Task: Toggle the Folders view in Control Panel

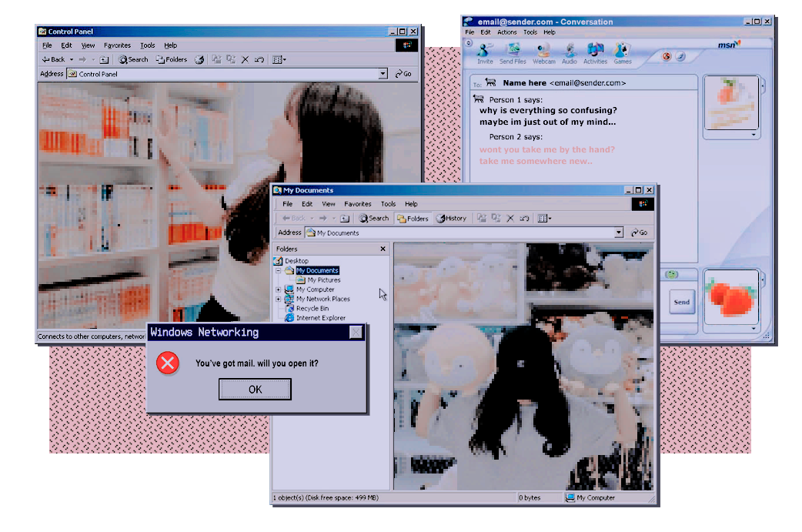Action: pyautogui.click(x=171, y=59)
